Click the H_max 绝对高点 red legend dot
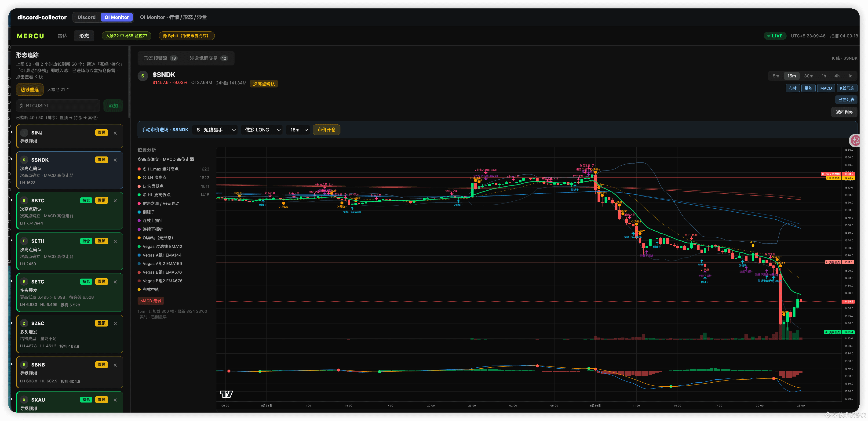Image resolution: width=868 pixels, height=421 pixels. point(139,169)
